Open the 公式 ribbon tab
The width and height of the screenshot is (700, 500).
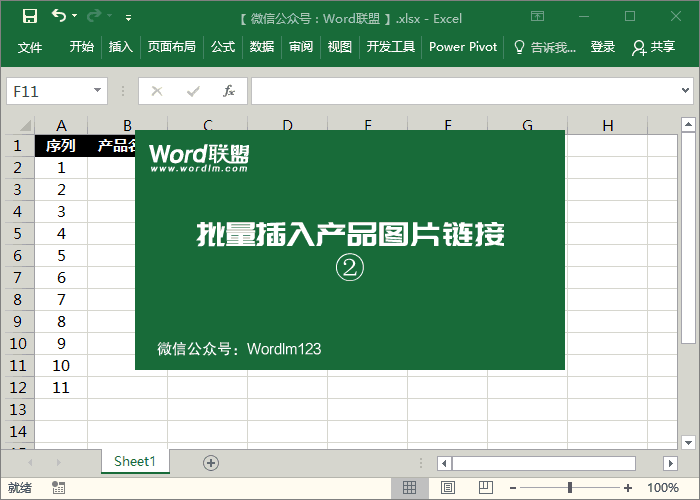pos(223,47)
